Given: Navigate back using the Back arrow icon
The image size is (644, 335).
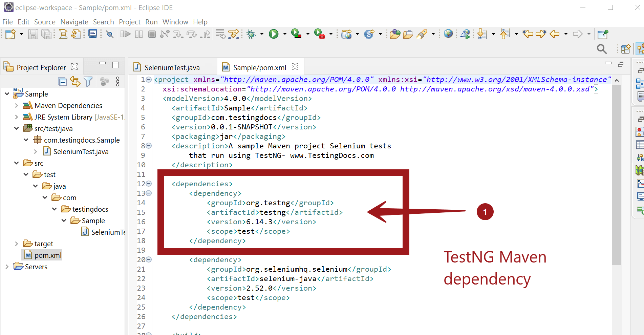Looking at the screenshot, I should pyautogui.click(x=554, y=34).
